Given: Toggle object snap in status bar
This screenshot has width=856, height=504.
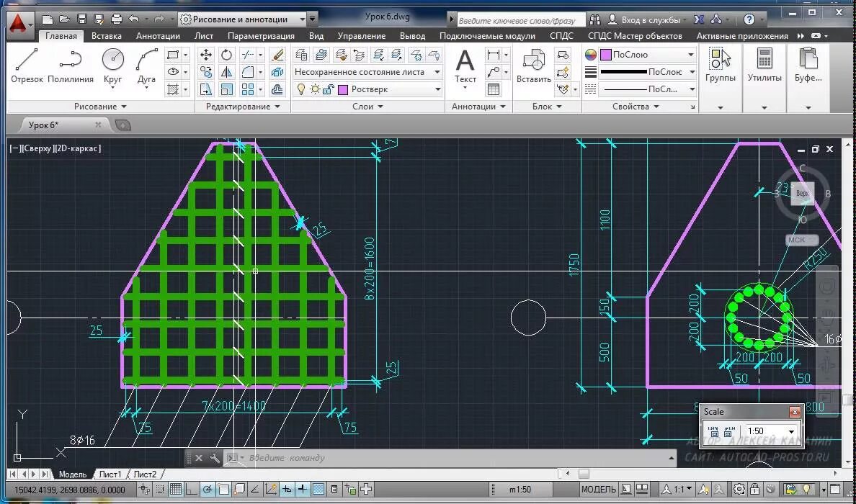Looking at the screenshot, I should point(223,490).
